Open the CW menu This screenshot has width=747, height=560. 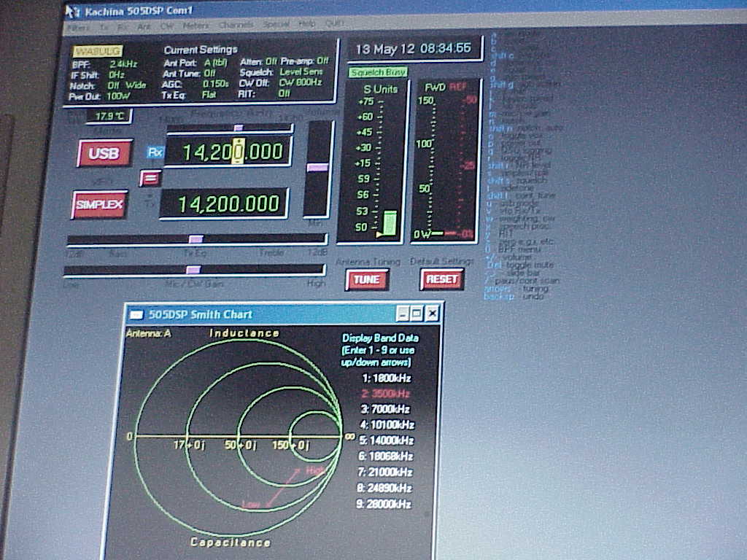tap(167, 26)
